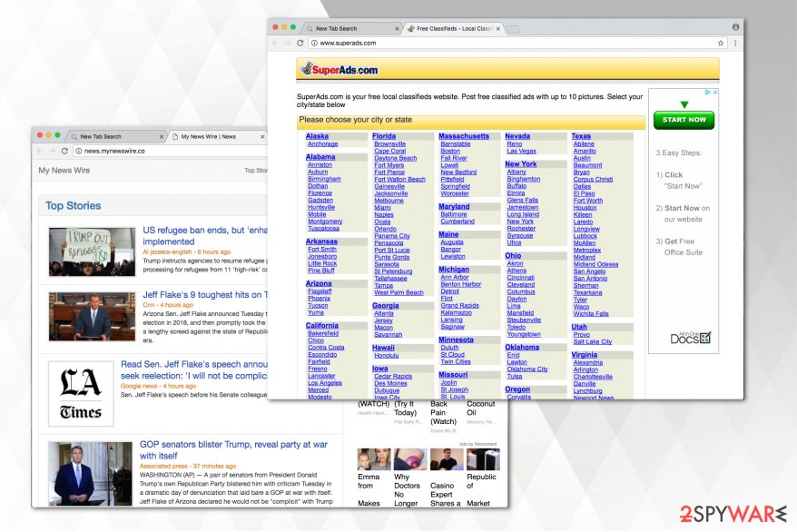Click the LA Times logo thumbnail
797x532 pixels.
tap(81, 394)
